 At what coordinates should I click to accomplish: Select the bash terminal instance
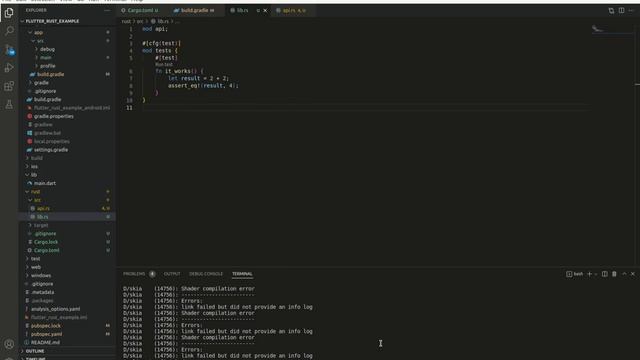point(575,274)
